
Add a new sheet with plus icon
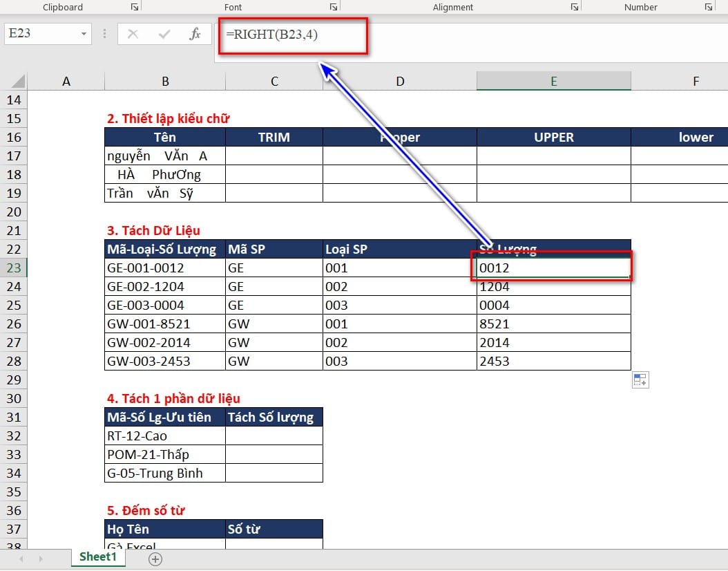[155, 559]
